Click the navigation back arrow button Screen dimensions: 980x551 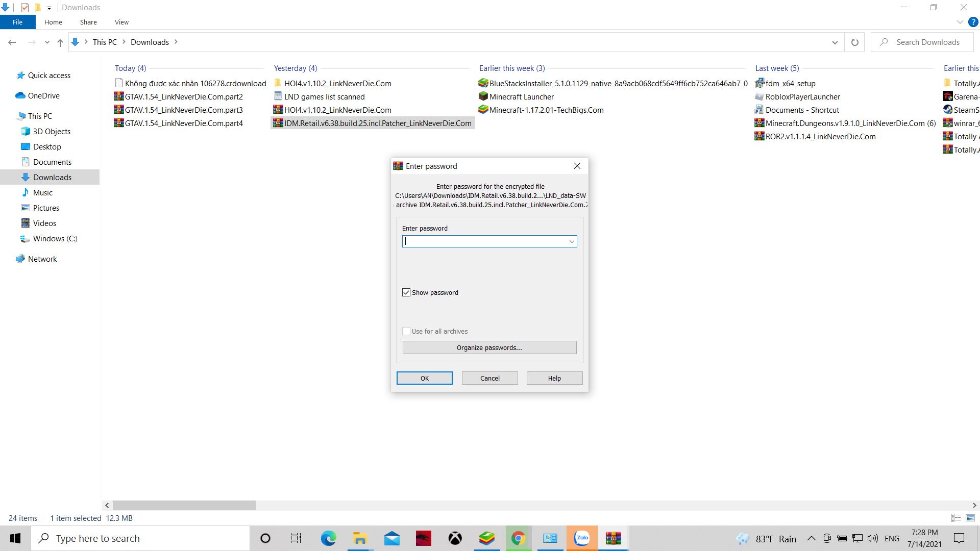[x=12, y=42]
